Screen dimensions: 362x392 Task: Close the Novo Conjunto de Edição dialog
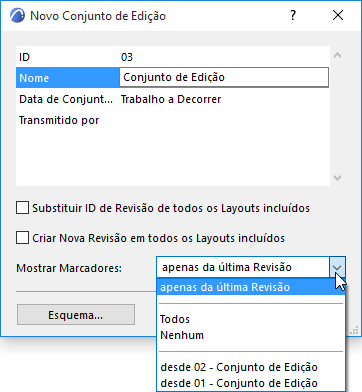pos(338,15)
